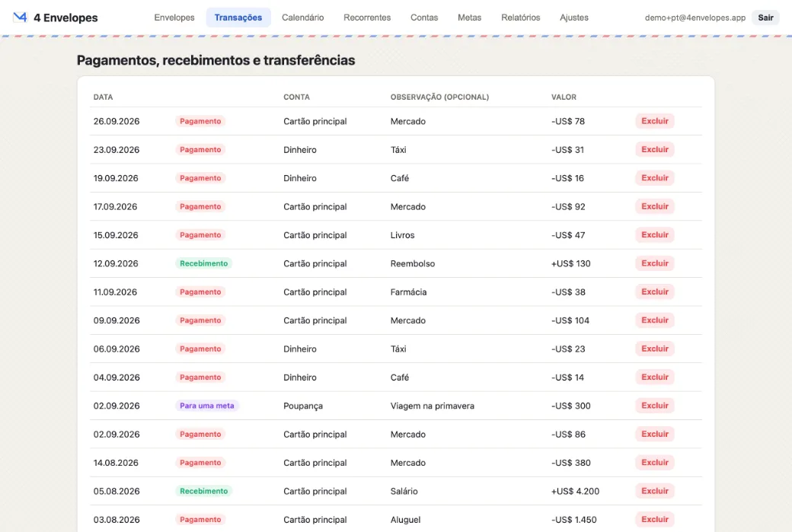Click the Aluguel note
Image resolution: width=792 pixels, height=532 pixels.
(x=405, y=519)
